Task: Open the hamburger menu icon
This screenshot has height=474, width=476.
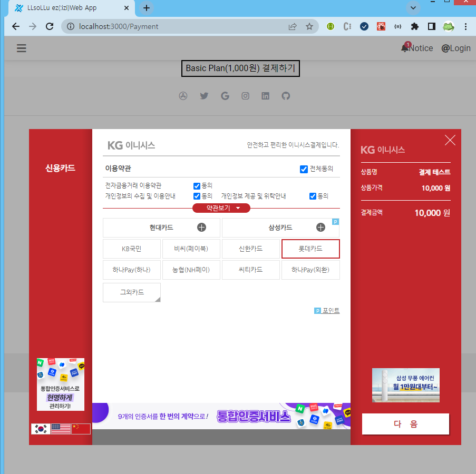Action: click(x=21, y=48)
